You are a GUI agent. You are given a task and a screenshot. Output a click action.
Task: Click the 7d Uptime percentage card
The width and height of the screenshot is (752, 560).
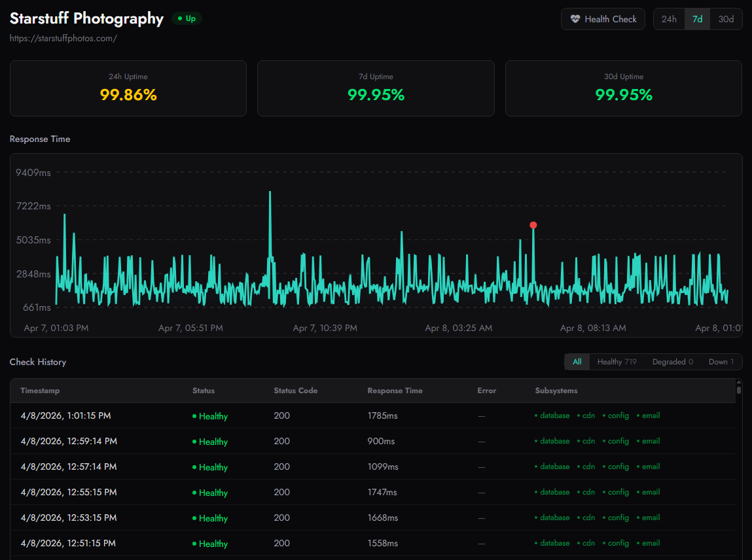tap(376, 88)
